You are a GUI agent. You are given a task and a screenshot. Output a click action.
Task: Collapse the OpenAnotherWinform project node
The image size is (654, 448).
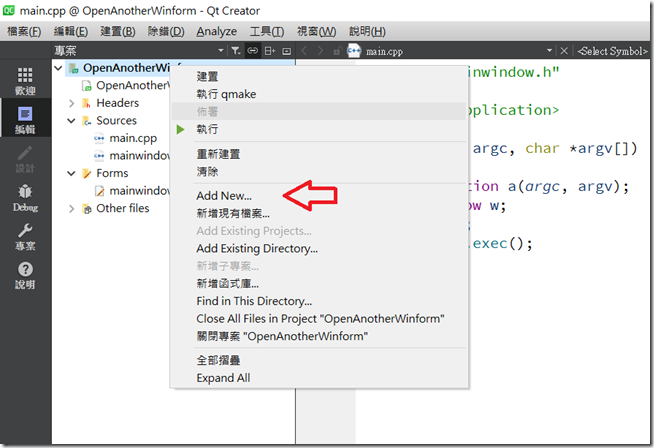point(58,68)
